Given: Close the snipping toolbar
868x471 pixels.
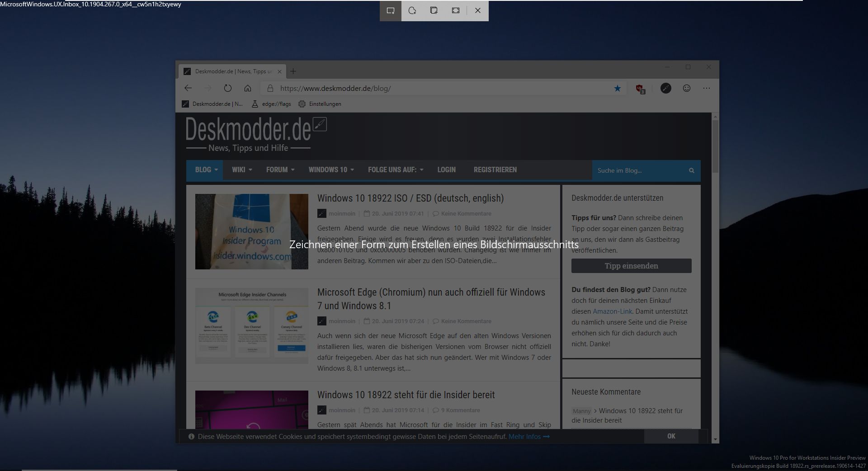Looking at the screenshot, I should 478,10.
